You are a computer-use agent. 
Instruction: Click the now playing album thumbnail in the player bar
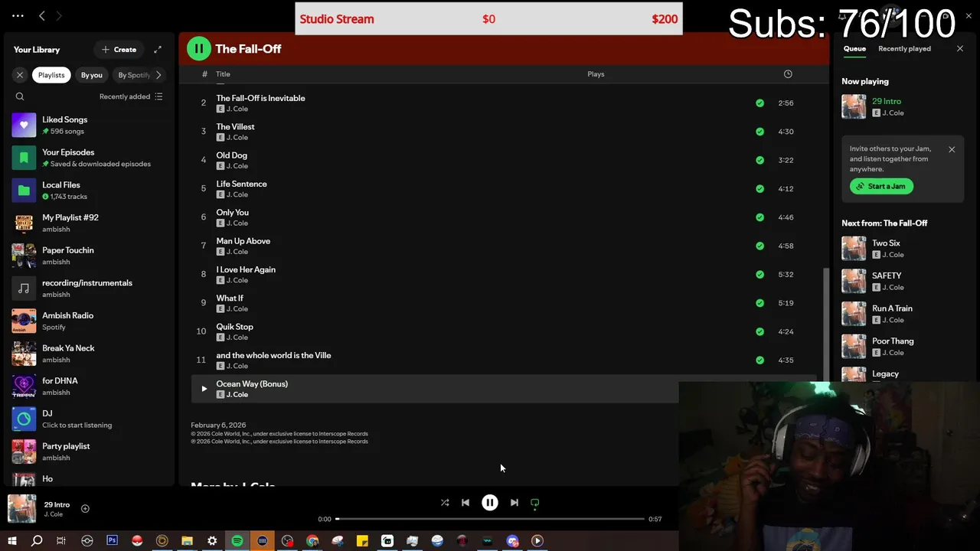[21, 509]
